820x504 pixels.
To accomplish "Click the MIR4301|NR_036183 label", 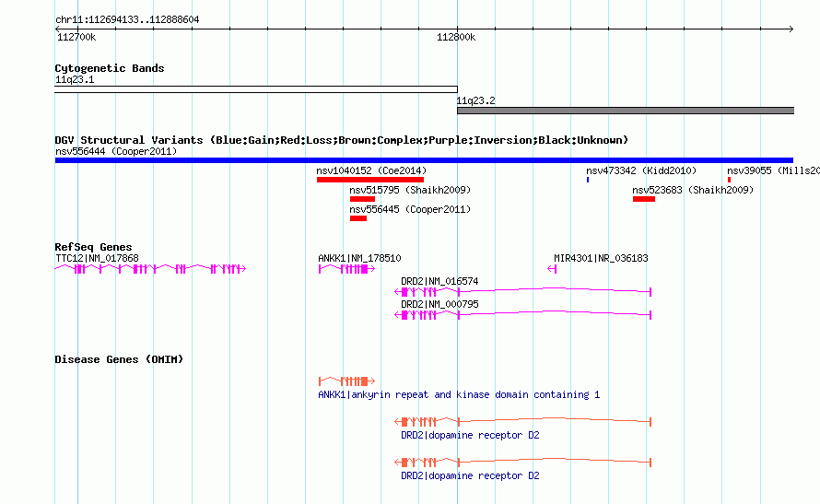I will click(601, 258).
